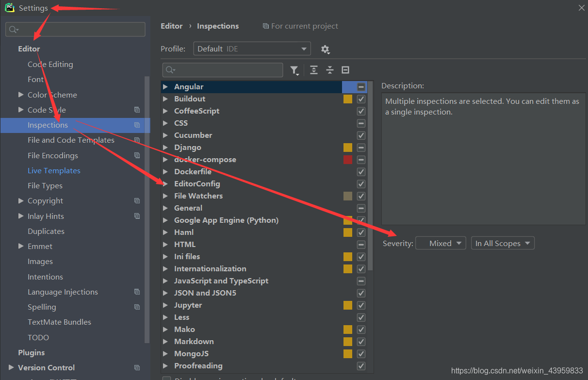Viewport: 588px width, 380px height.
Task: Click the settings search input field
Action: [75, 30]
